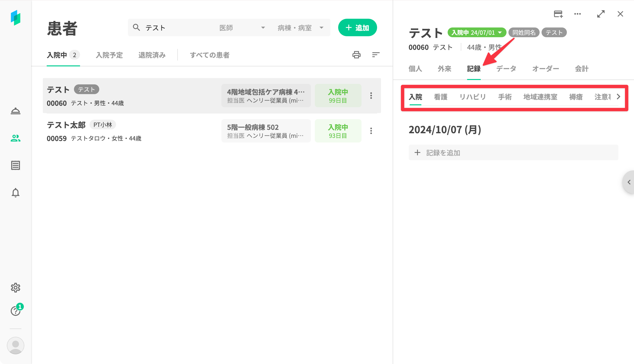This screenshot has width=634, height=364.
Task: Click the help icon with badge
Action: pos(16,311)
